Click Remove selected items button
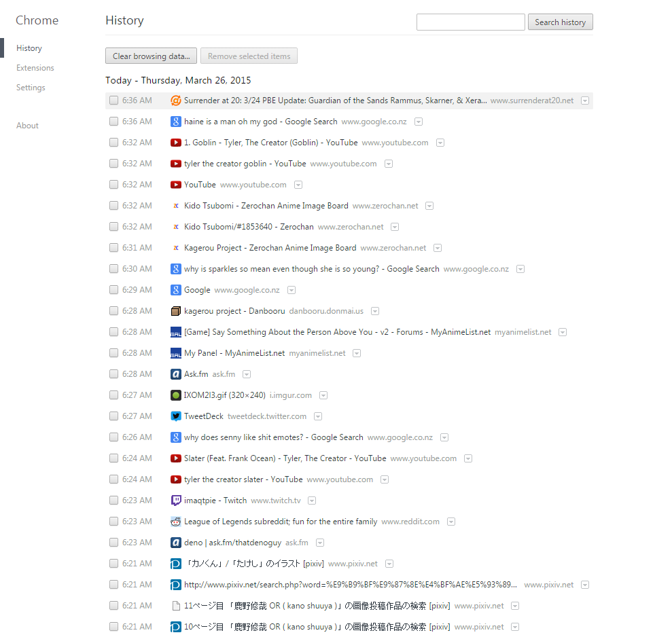Screen dimensions: 672x637 pos(249,56)
